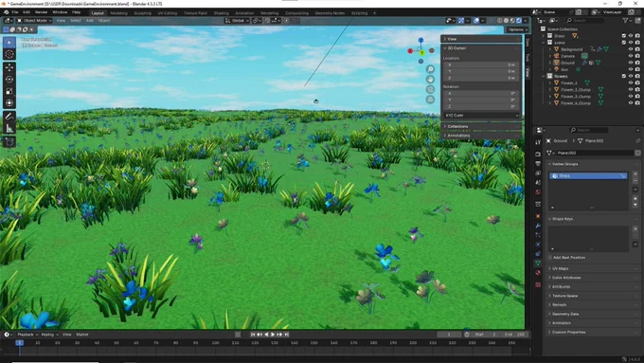Hide Flower_2 in viewport
The image size is (644, 363).
[631, 82]
